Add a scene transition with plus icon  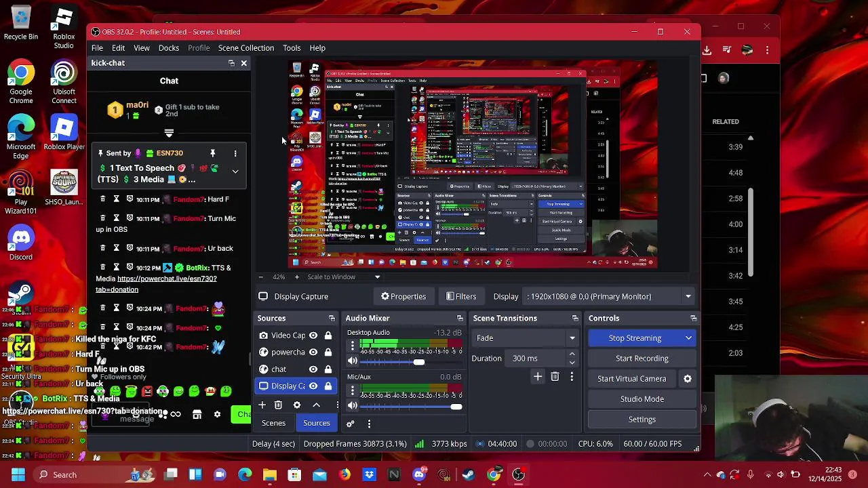point(538,376)
